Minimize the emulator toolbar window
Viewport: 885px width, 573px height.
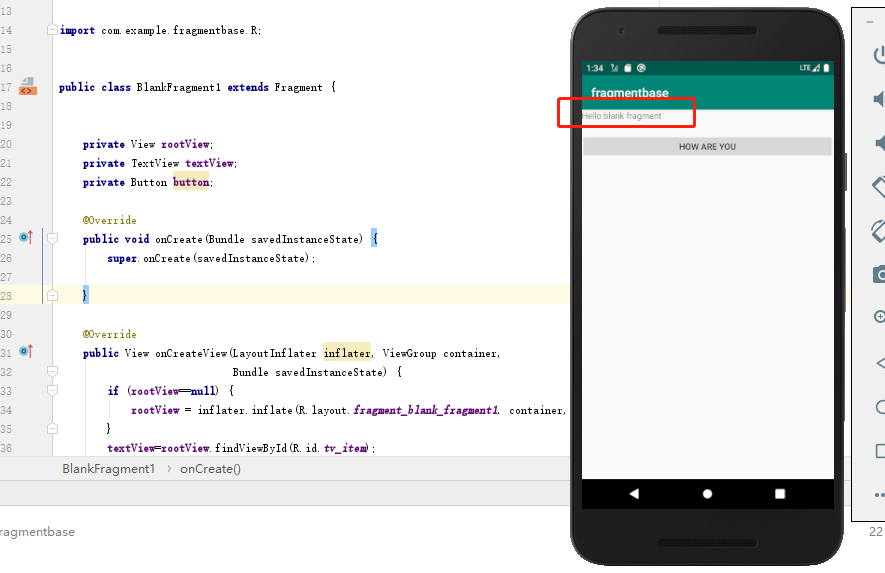coord(870,22)
